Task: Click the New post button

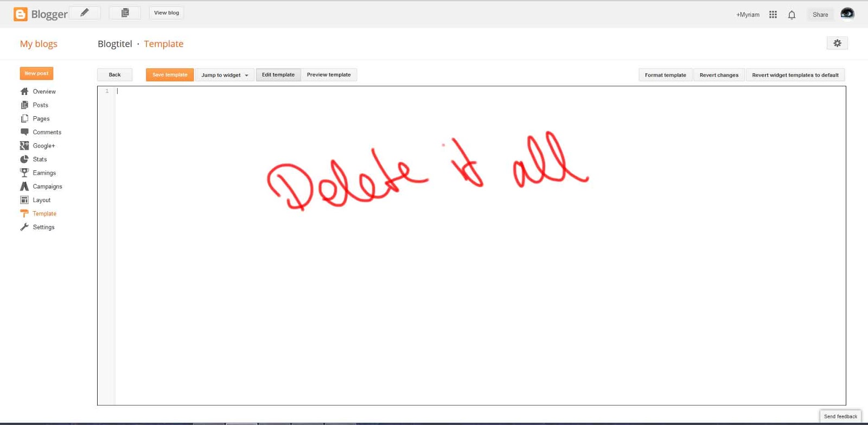Action: pyautogui.click(x=36, y=73)
